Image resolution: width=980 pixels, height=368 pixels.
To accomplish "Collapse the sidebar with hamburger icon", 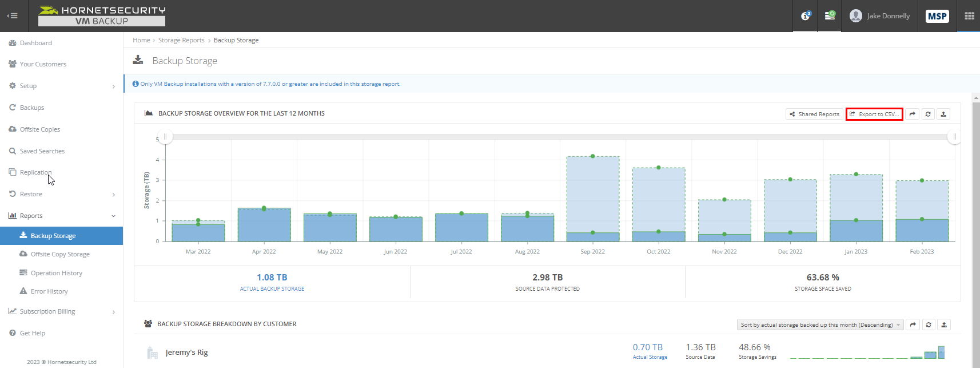I will (x=12, y=16).
